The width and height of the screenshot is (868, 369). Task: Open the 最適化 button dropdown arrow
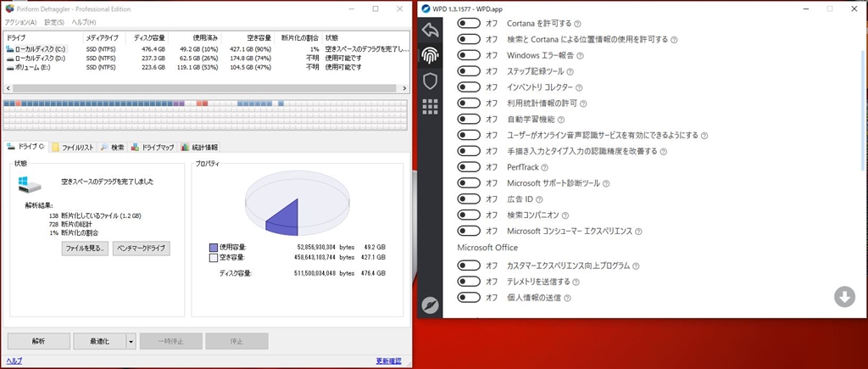click(x=131, y=341)
